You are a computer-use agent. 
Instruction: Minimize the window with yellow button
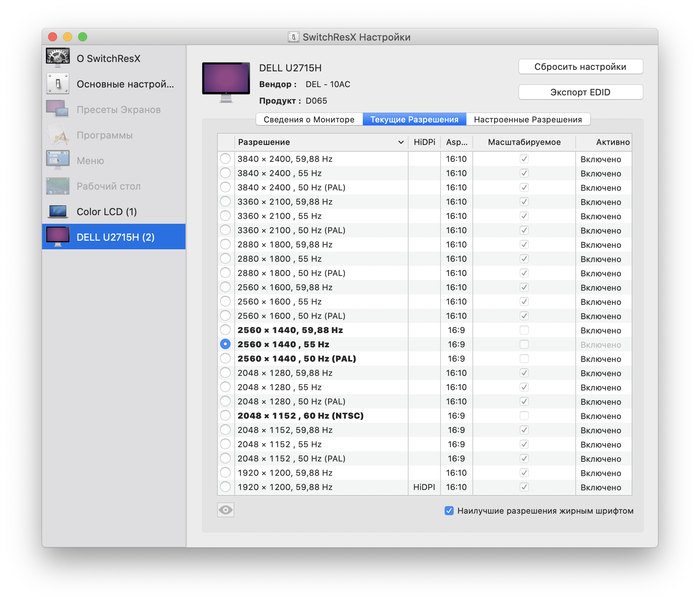click(68, 37)
